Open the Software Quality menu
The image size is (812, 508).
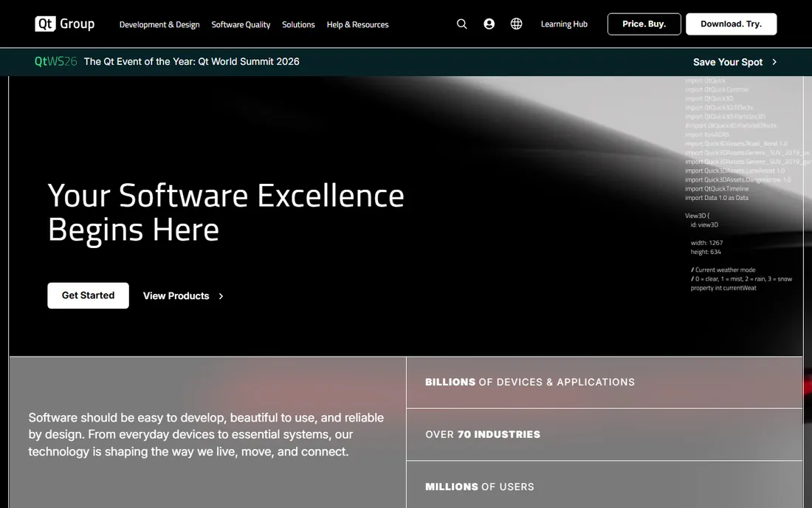coord(241,24)
